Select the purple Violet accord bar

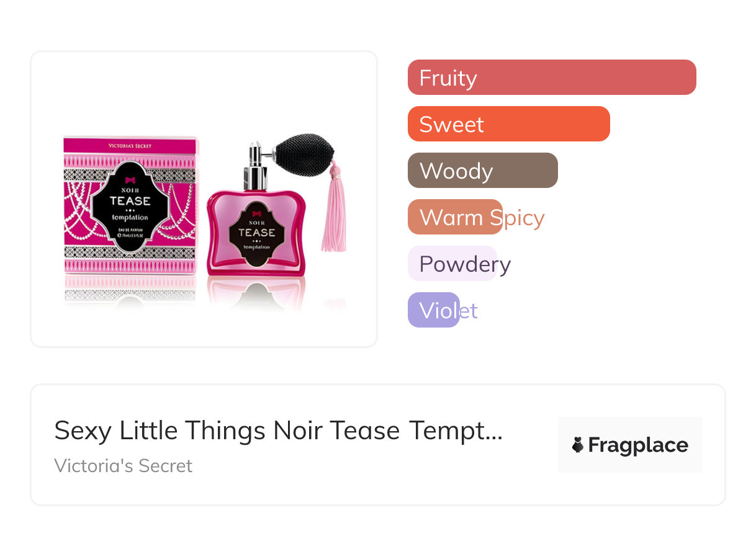point(434,310)
